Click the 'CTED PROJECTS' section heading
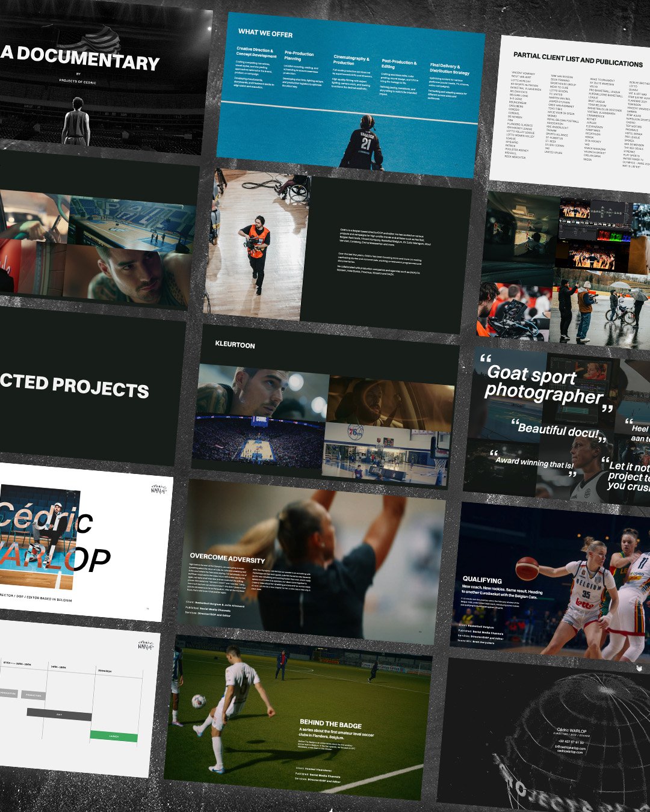Image resolution: width=650 pixels, height=812 pixels. coord(75,386)
